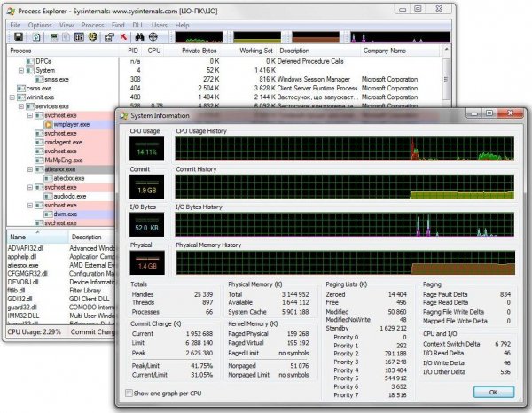
Task: Open the DLL menu
Action: 138,25
